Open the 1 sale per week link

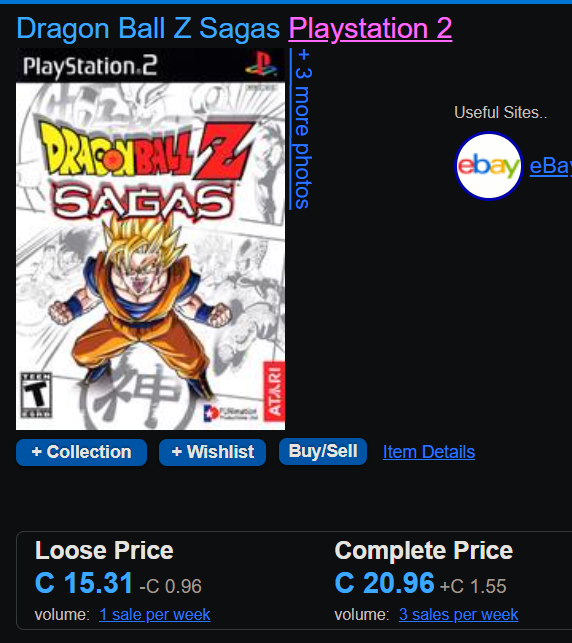[x=155, y=615]
